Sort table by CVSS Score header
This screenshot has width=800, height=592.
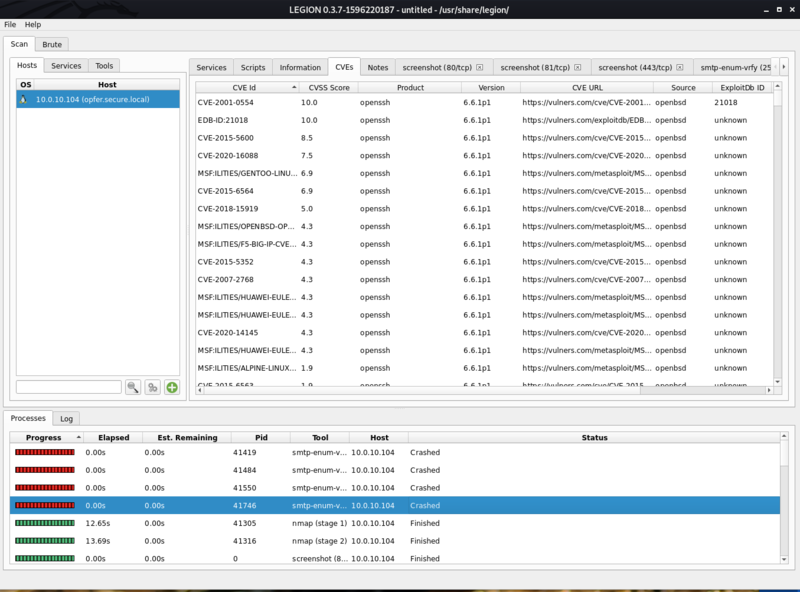328,88
